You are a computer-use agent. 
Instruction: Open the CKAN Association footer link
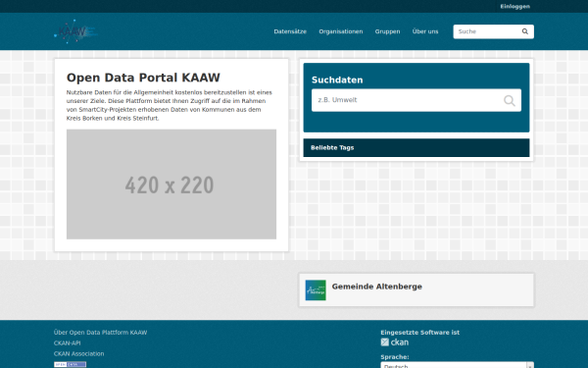coord(78,353)
